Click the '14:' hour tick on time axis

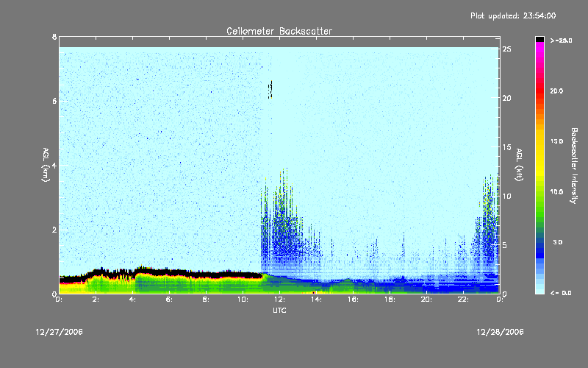[316, 300]
